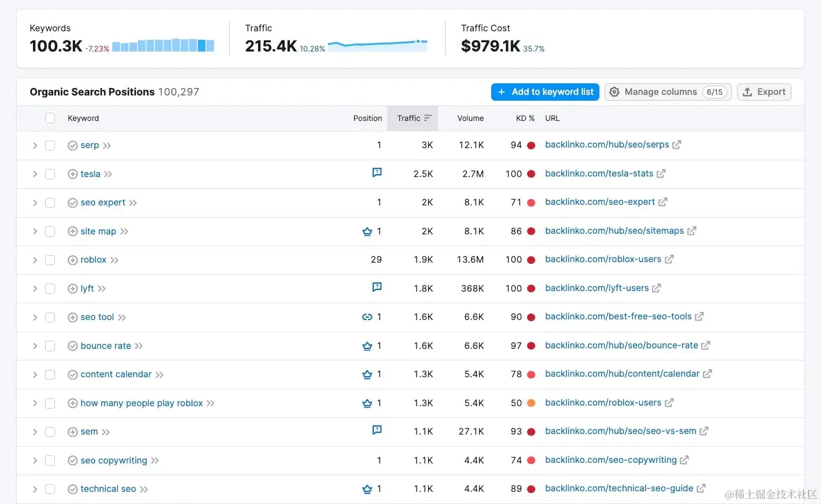The width and height of the screenshot is (821, 504).
Task: Click the URL column header
Action: point(552,118)
